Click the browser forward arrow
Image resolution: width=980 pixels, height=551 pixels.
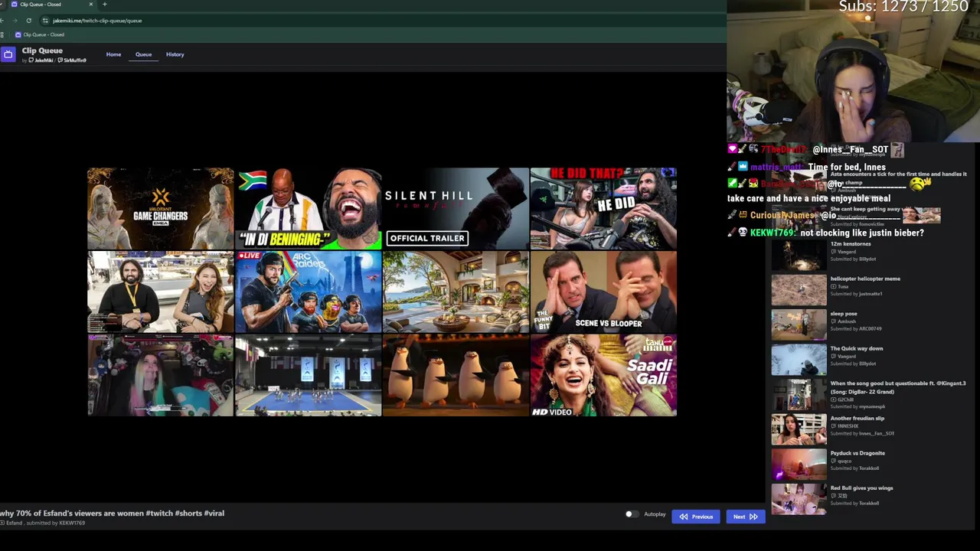point(15,21)
